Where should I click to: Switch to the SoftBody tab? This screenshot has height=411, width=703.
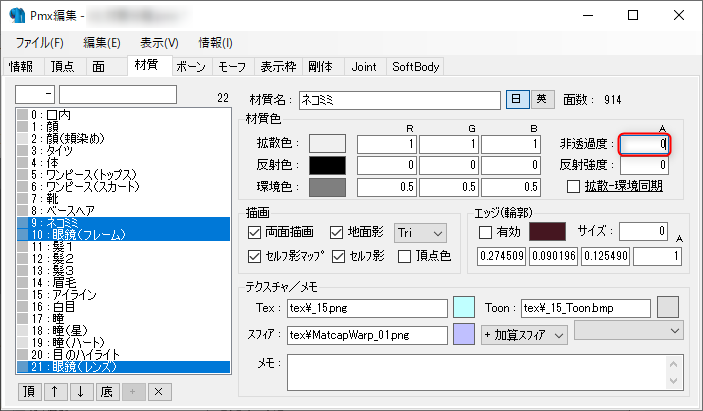point(415,67)
